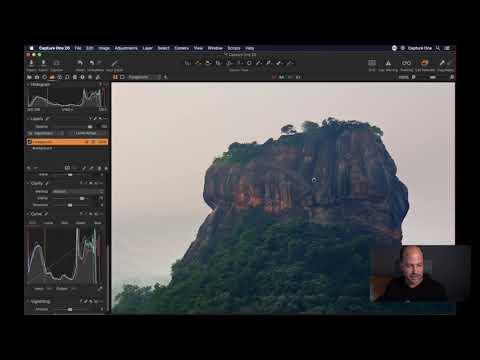This screenshot has width=480, height=360.
Task: Click the Reset adjustments toolbar icon
Action: [x=80, y=63]
